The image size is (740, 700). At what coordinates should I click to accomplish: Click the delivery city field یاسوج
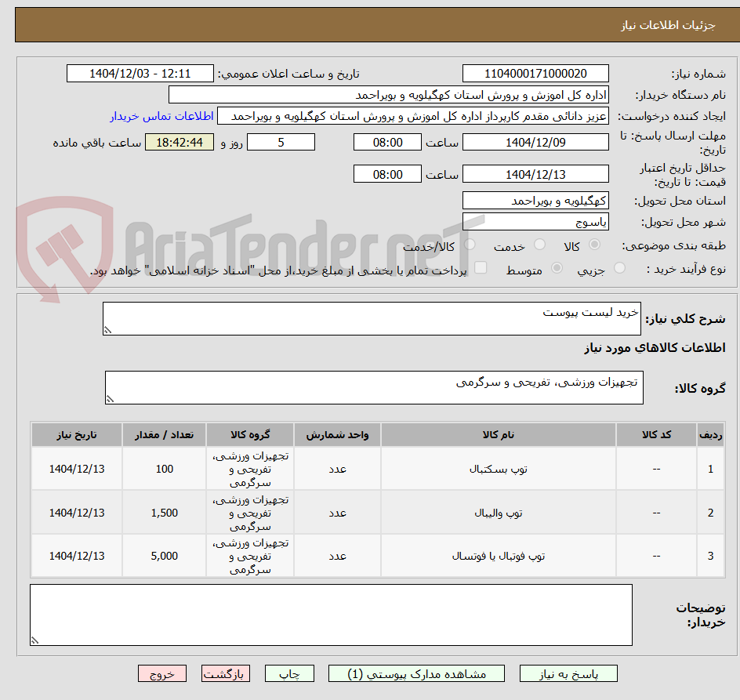535,222
